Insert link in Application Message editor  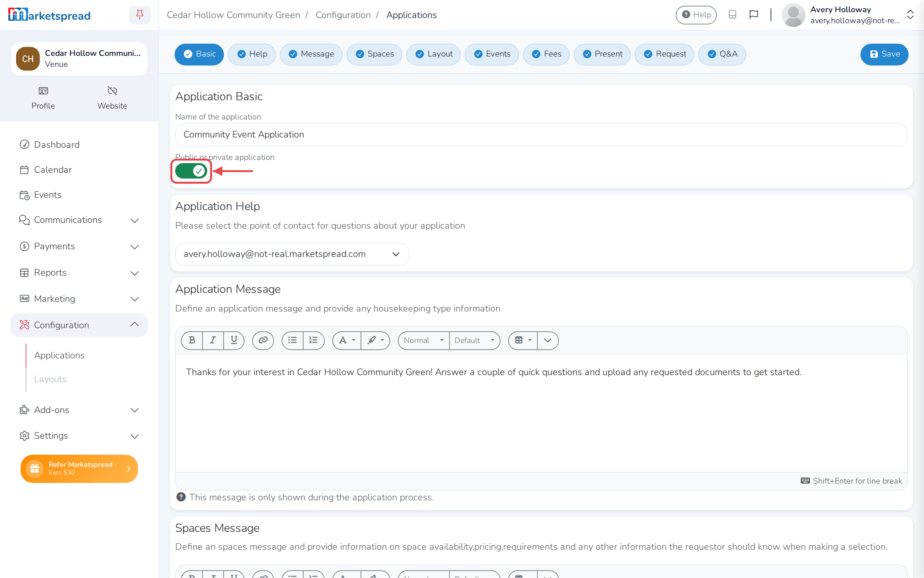point(263,340)
